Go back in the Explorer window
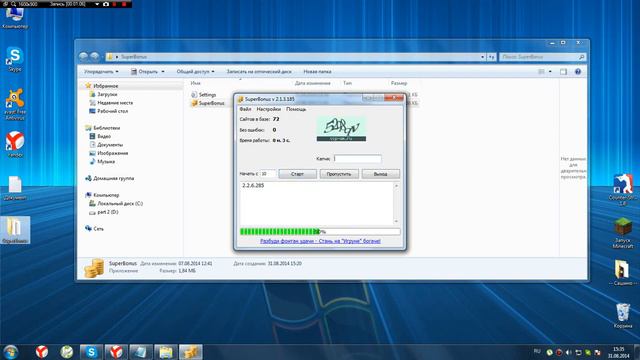 pyautogui.click(x=83, y=57)
